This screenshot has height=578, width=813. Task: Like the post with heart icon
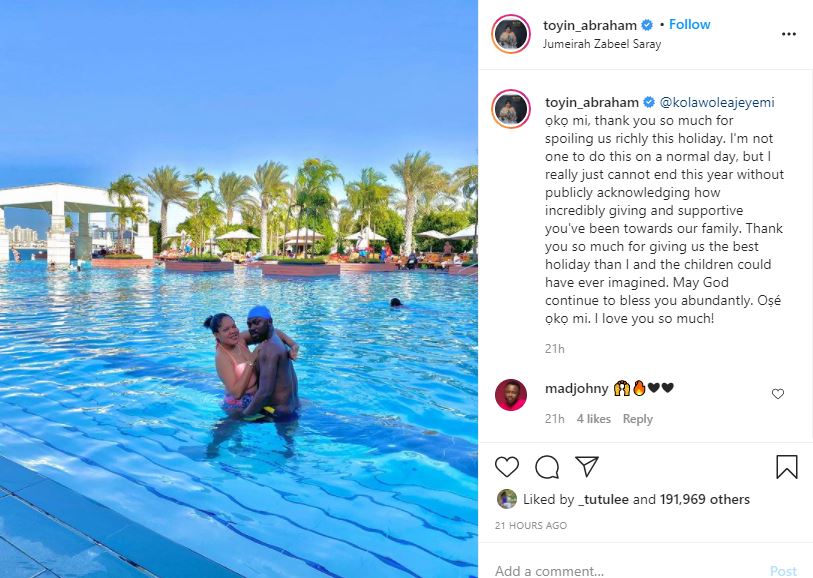[507, 467]
